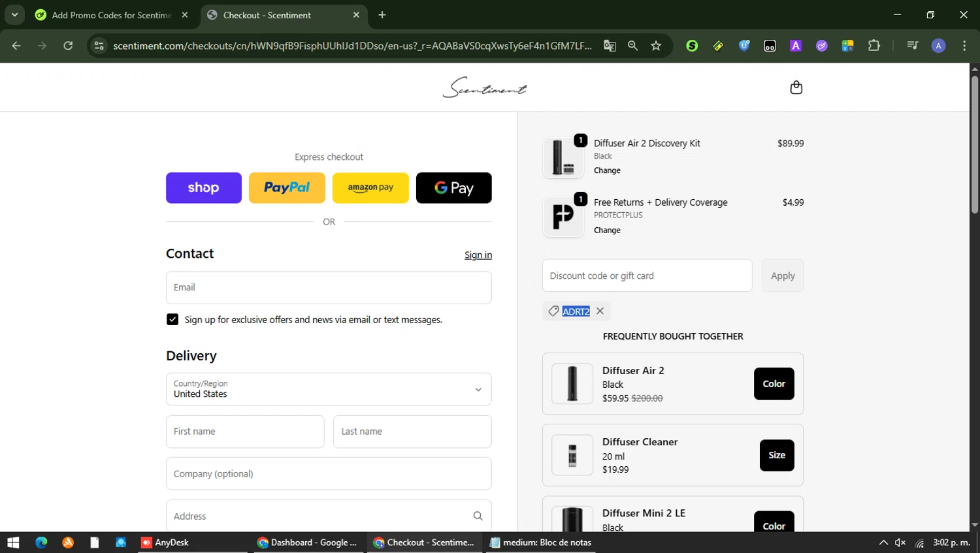Change the Diffuser Air 2 Discovery Kit item
980x553 pixels.
click(x=607, y=170)
